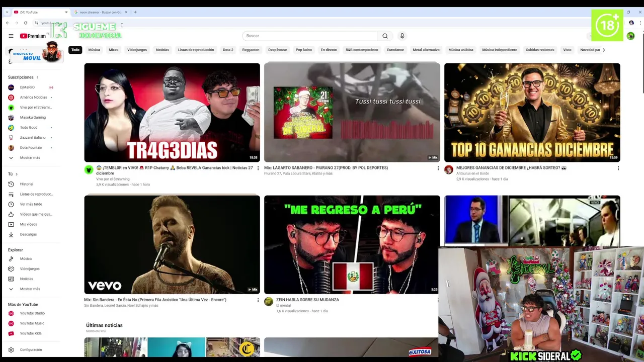Open a new browser tab with plus
The width and height of the screenshot is (644, 362).
(135, 12)
